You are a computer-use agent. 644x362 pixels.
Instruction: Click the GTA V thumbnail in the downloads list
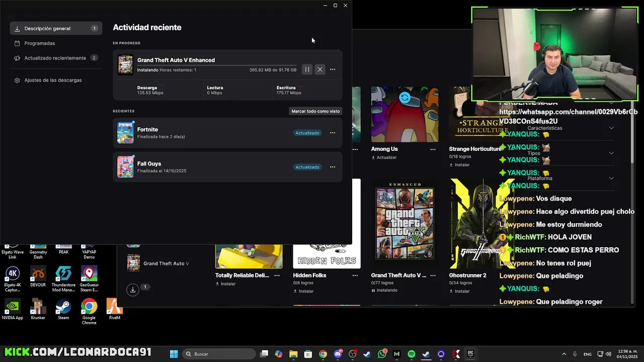coord(125,65)
